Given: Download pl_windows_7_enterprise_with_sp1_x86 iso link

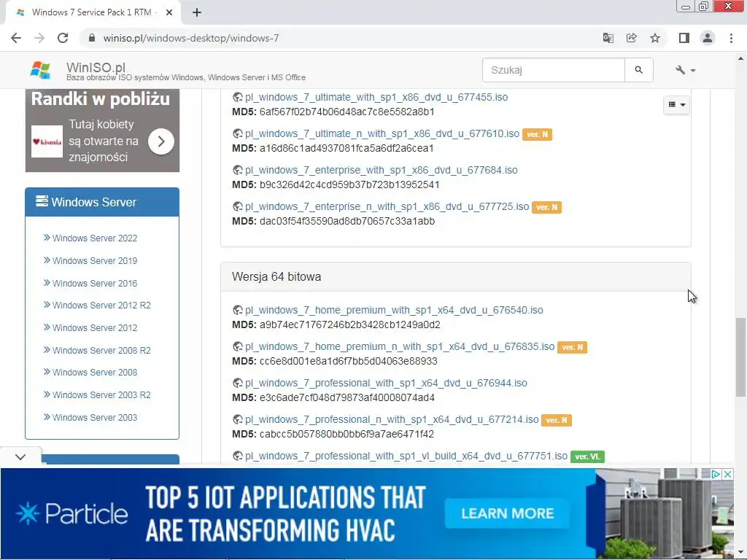Looking at the screenshot, I should [381, 170].
